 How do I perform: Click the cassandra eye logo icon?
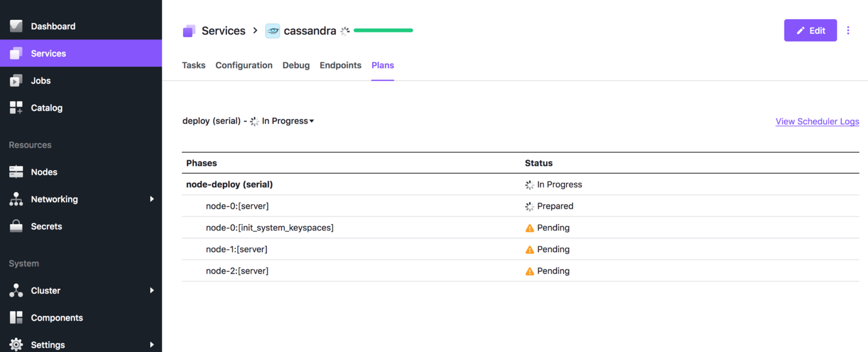(273, 31)
